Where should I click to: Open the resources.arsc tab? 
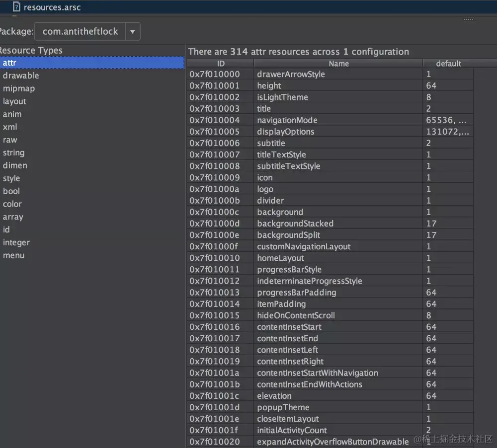point(47,7)
